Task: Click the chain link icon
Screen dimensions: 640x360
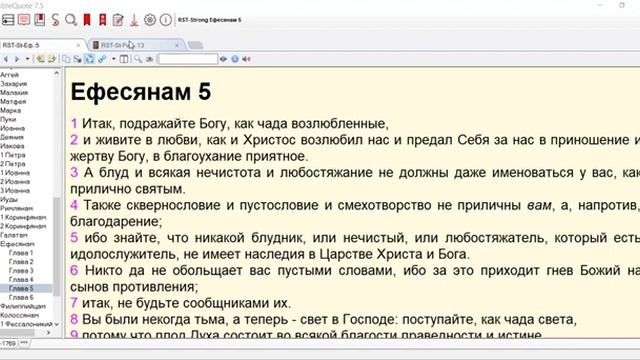Action: click(102, 59)
